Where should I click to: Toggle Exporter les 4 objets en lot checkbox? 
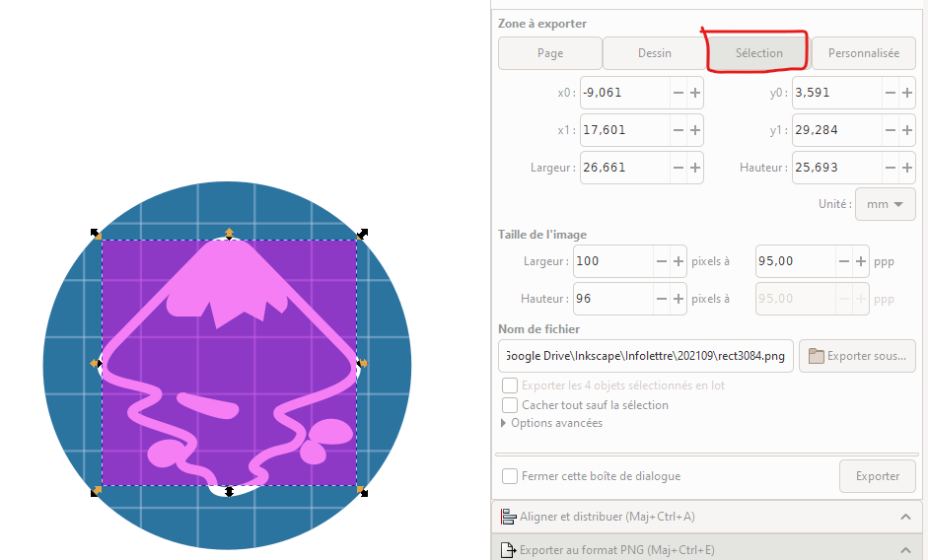pos(510,385)
